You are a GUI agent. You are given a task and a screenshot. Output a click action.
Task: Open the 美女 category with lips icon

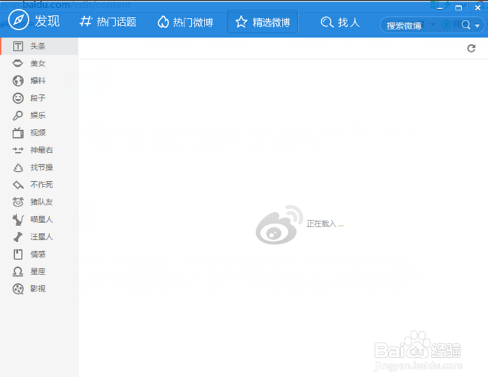click(18, 63)
